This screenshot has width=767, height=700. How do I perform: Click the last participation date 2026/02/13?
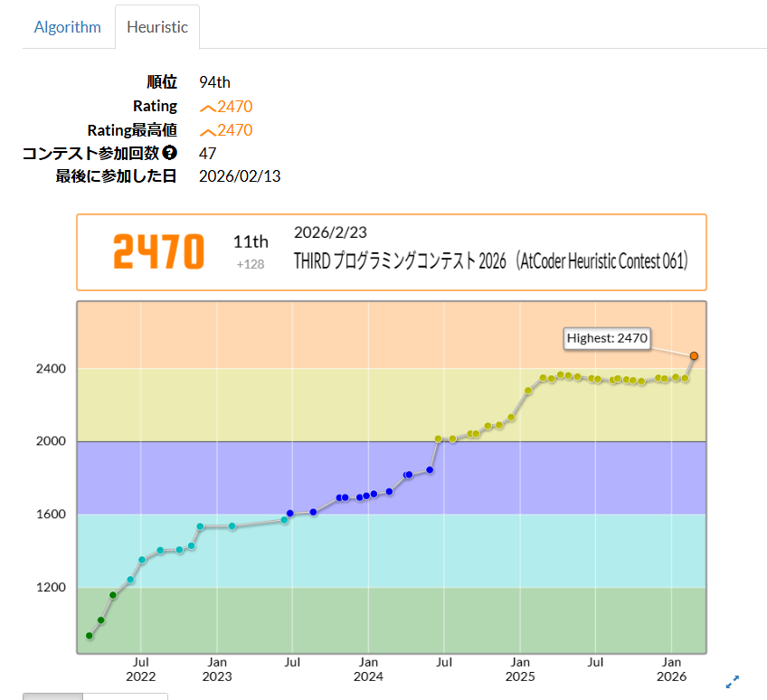pyautogui.click(x=240, y=176)
